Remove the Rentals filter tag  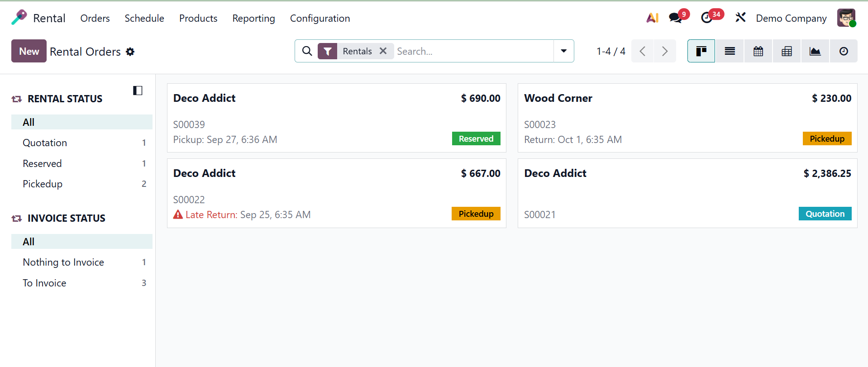pyautogui.click(x=383, y=51)
